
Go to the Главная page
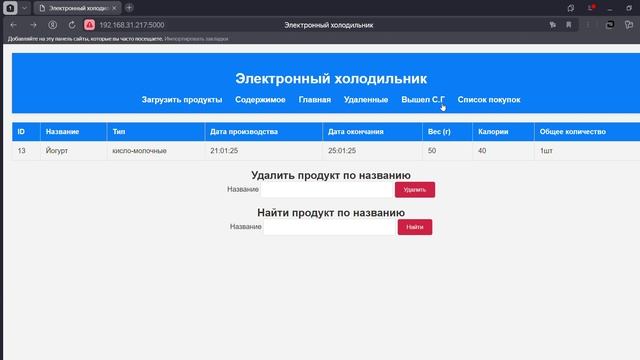315,100
